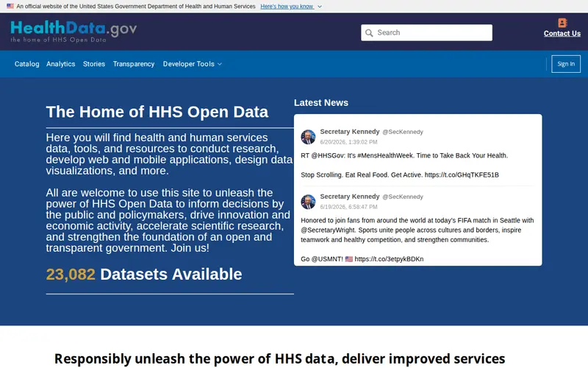Click the https://t.co/3etpykBDKn link text

pos(389,259)
